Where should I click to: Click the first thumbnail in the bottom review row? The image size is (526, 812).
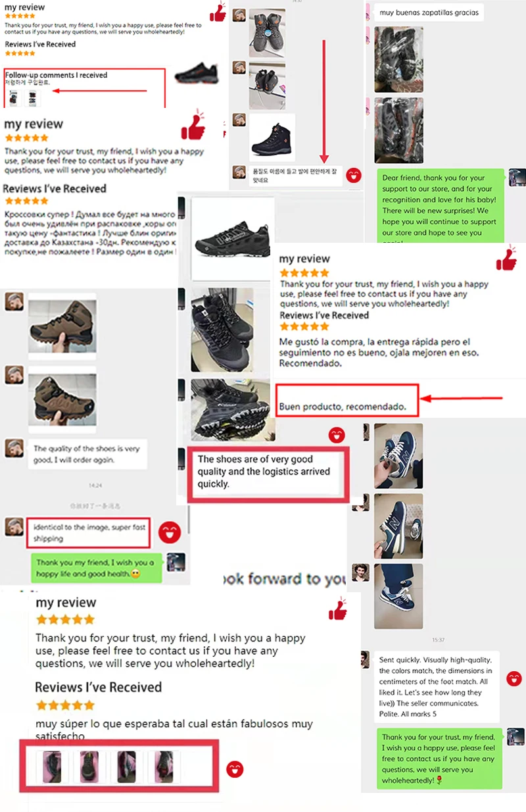point(52,767)
